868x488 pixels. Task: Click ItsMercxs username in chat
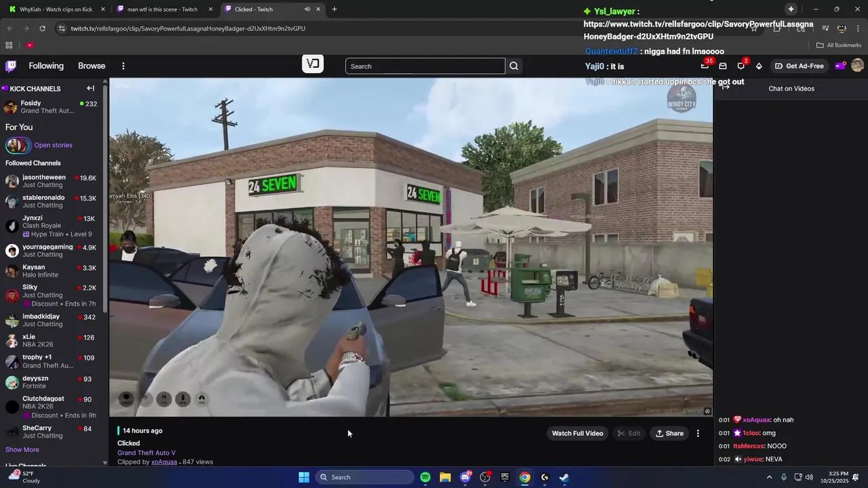click(749, 446)
